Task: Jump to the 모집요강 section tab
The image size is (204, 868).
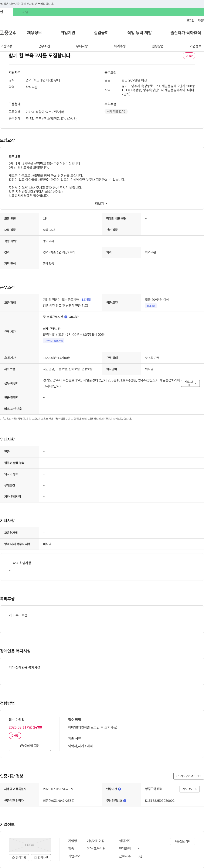Action: 6,46
